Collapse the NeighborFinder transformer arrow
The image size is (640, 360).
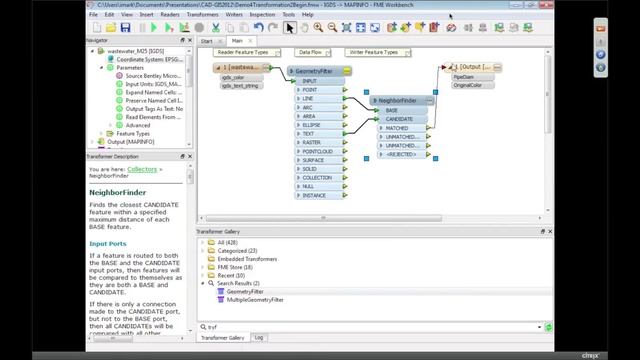375,100
